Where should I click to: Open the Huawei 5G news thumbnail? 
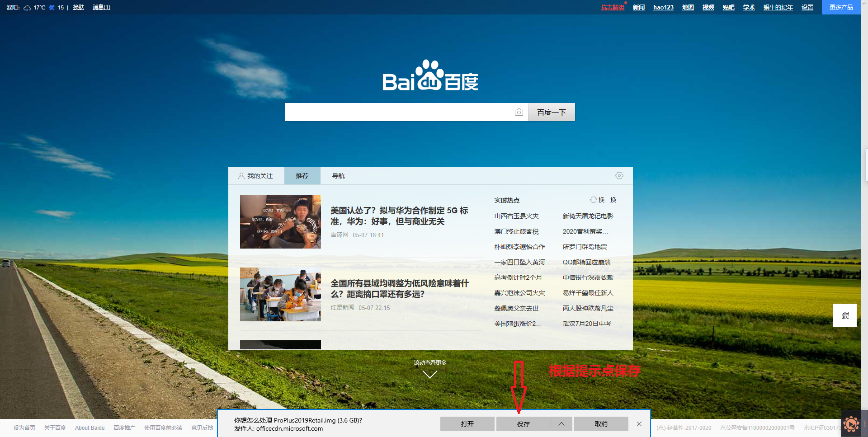280,221
